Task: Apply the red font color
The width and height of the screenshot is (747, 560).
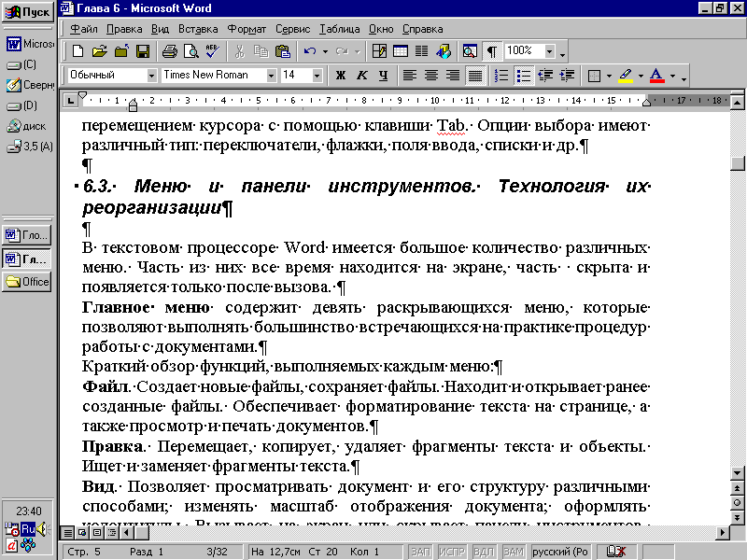Action: pyautogui.click(x=657, y=76)
